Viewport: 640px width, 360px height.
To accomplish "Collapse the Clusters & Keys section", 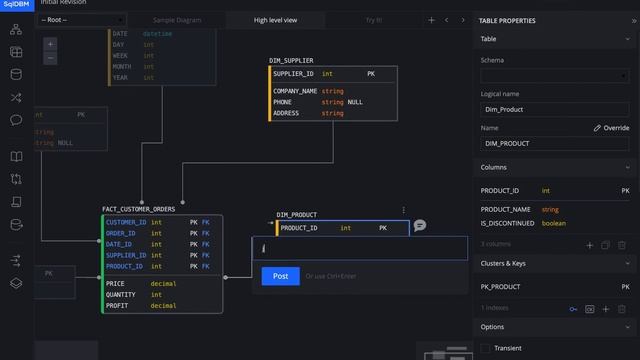I will pos(627,264).
